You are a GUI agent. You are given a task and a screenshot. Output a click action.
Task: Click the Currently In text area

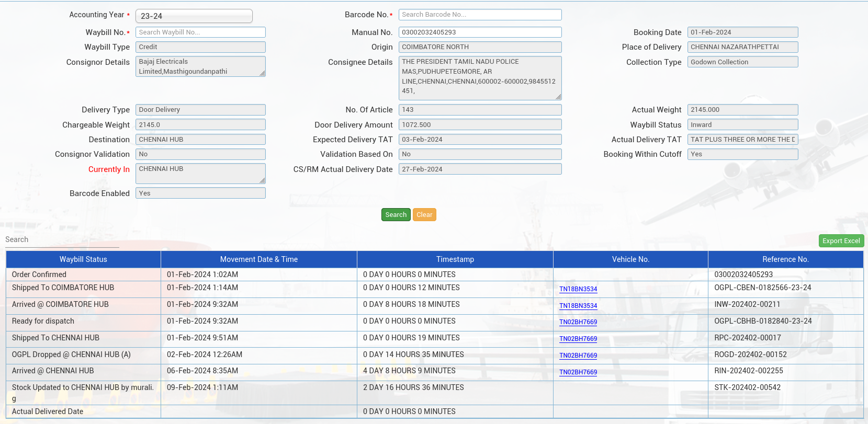point(200,174)
